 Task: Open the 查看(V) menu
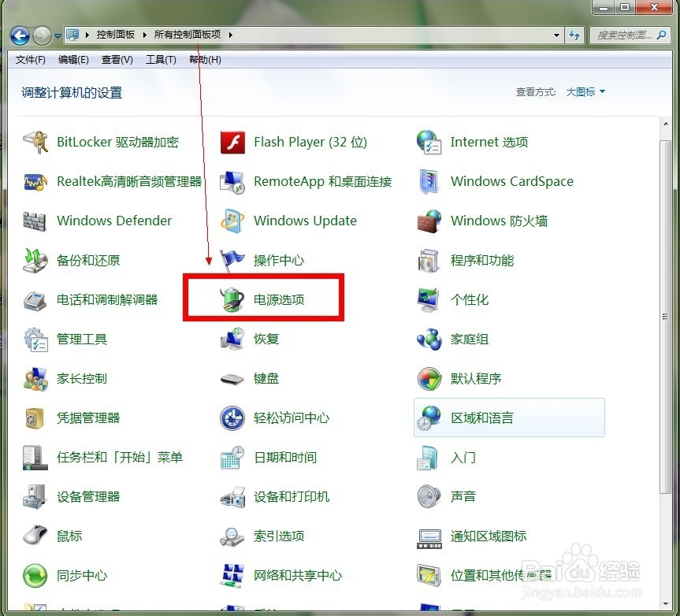(117, 60)
